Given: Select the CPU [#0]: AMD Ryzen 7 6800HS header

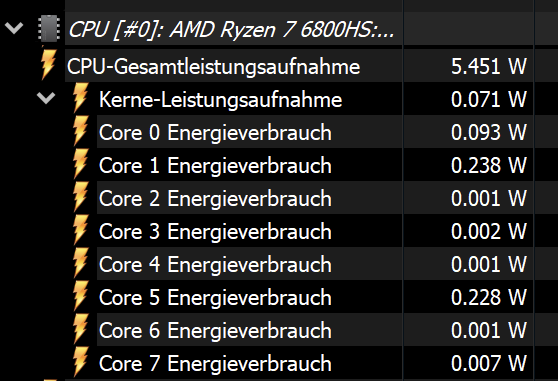Looking at the screenshot, I should pyautogui.click(x=232, y=29).
